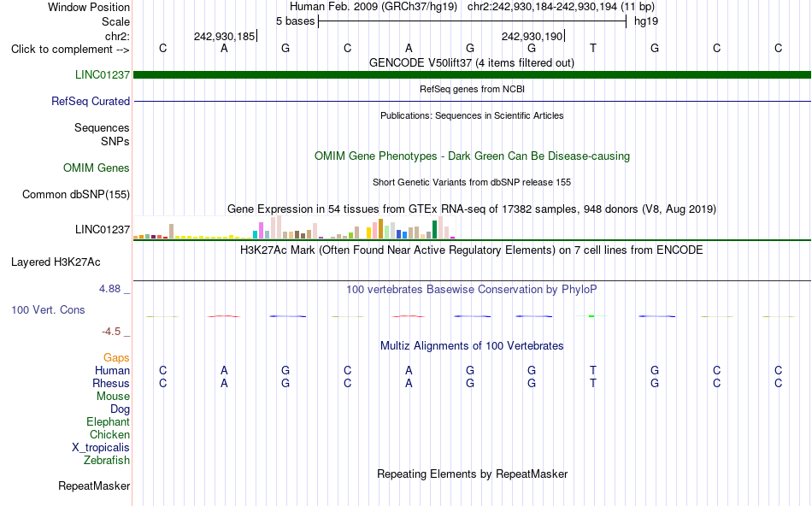Click the Scale label in the ruler area

pyautogui.click(x=115, y=21)
